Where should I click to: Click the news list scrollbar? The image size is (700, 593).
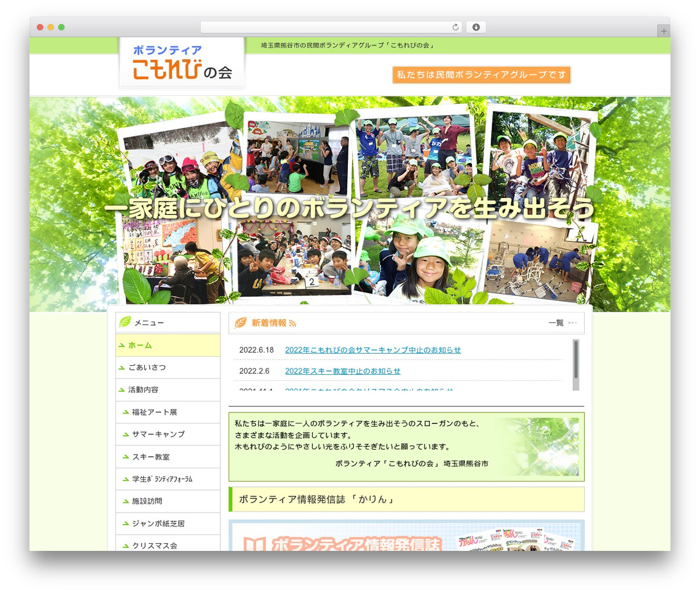576,365
